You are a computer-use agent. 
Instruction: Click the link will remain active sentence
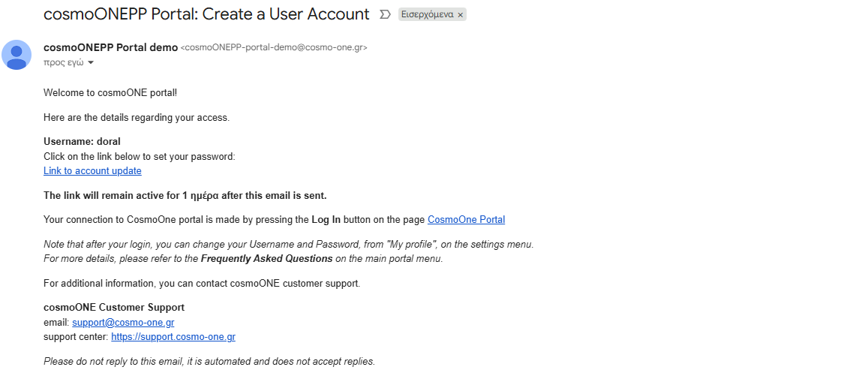(185, 196)
